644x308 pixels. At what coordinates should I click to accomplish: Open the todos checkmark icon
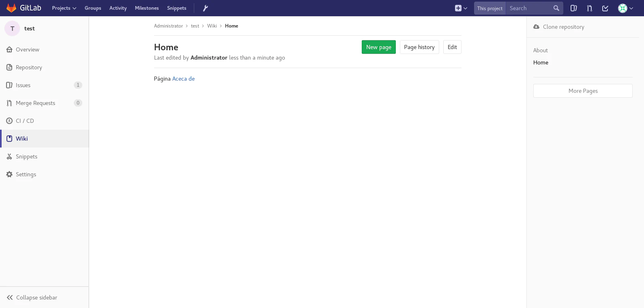[605, 8]
